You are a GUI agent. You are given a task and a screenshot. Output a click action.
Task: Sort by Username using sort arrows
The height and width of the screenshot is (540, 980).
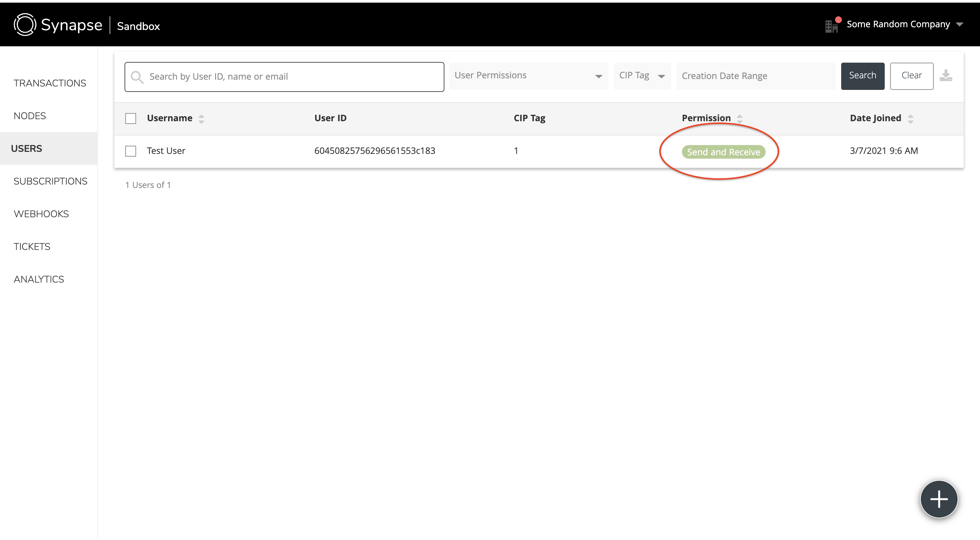[202, 119]
